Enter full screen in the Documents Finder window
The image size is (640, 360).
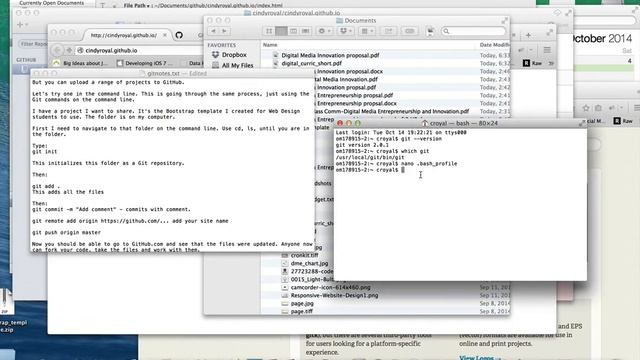pos(504,20)
